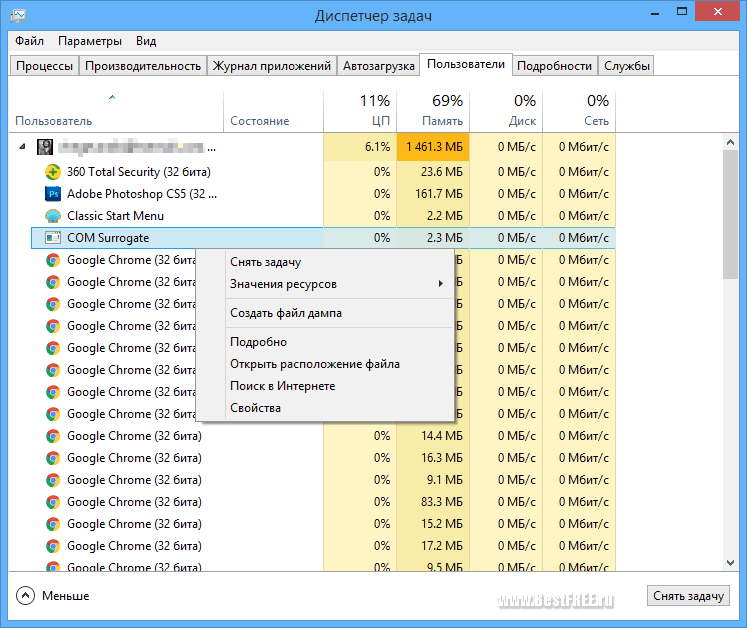
Task: Click the 161.7 МБ memory value
Action: [439, 194]
